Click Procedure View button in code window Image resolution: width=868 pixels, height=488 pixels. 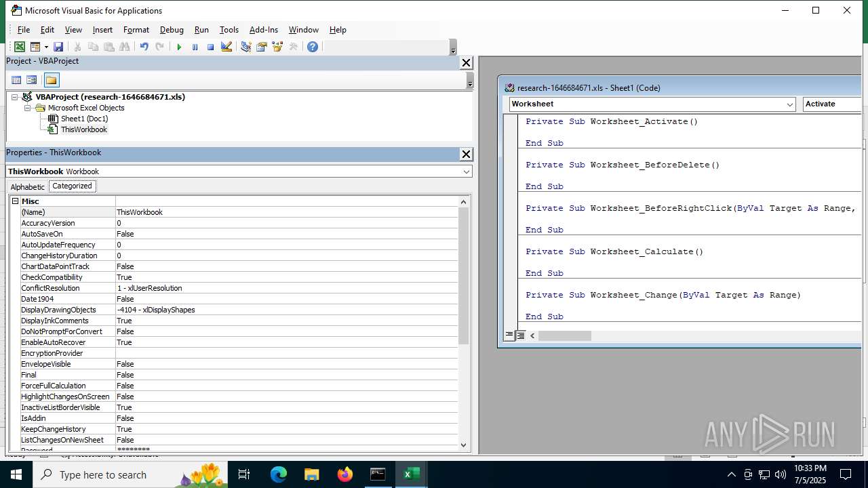(x=509, y=335)
